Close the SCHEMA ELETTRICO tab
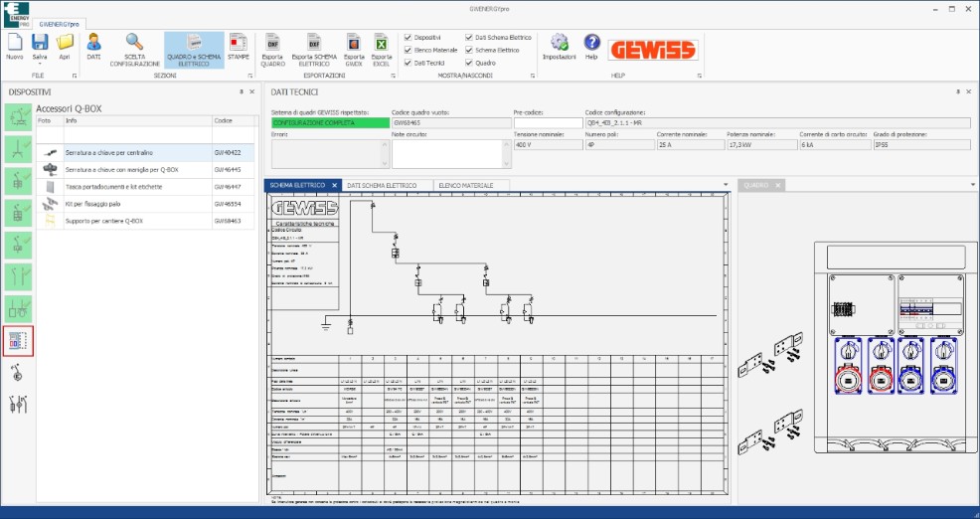 click(334, 185)
